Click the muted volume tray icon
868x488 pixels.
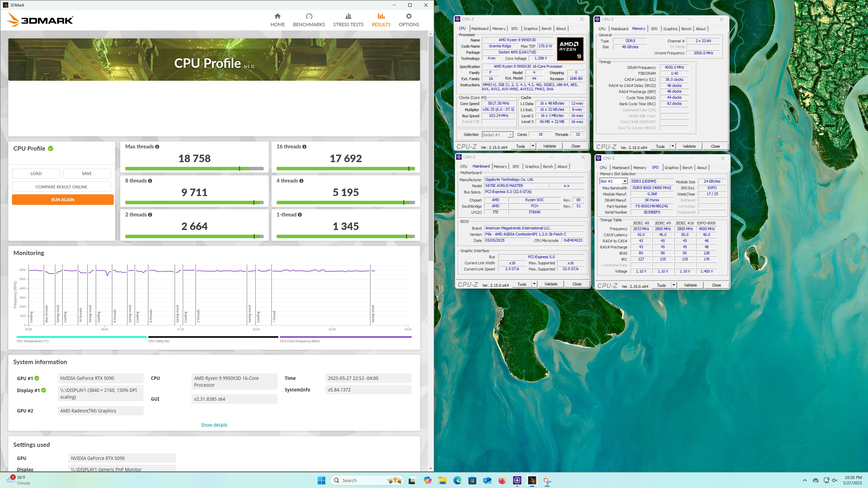(835, 480)
